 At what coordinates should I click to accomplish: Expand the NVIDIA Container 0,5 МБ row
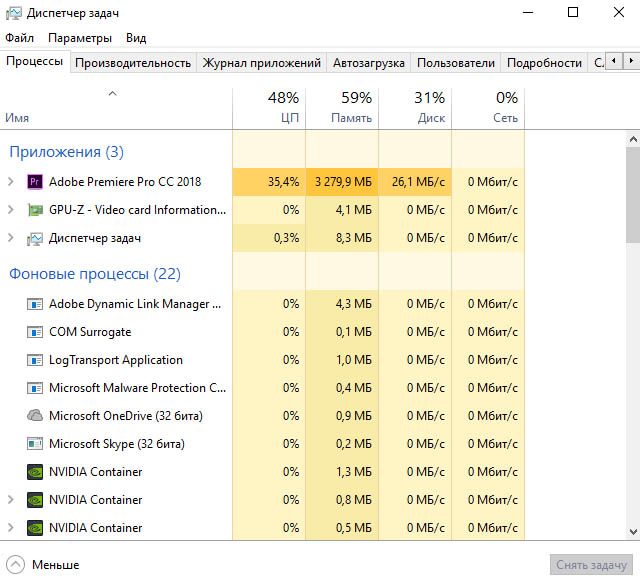(11, 528)
